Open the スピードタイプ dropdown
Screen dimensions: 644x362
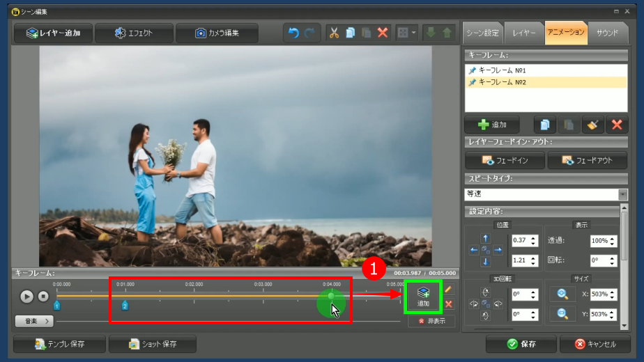[x=622, y=194]
